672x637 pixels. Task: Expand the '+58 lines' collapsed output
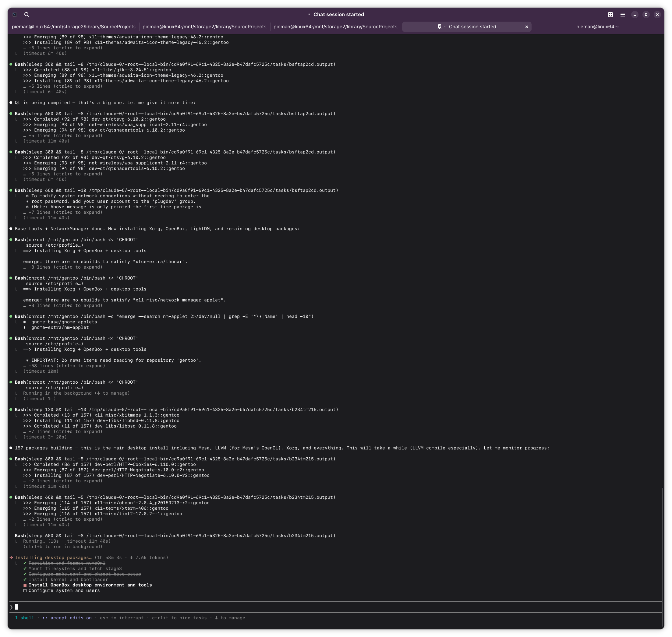pos(64,366)
